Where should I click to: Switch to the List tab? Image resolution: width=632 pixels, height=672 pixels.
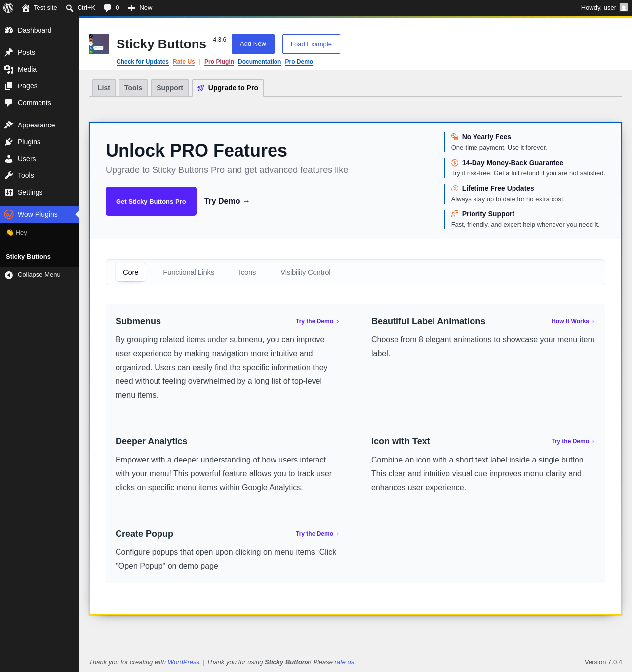coord(104,88)
